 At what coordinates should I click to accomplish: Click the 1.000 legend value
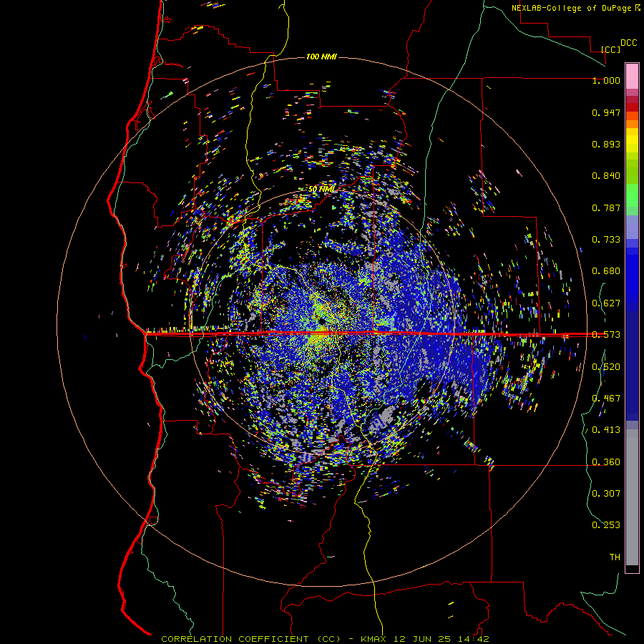pyautogui.click(x=606, y=80)
